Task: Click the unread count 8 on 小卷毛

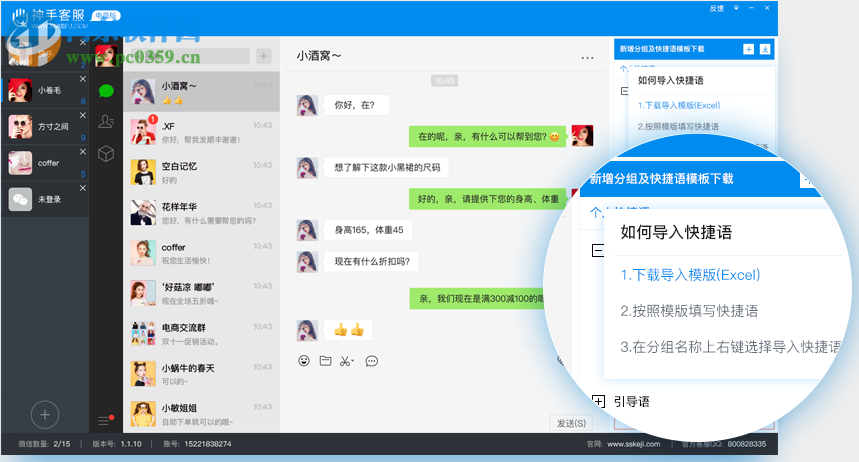Action: tap(83, 101)
